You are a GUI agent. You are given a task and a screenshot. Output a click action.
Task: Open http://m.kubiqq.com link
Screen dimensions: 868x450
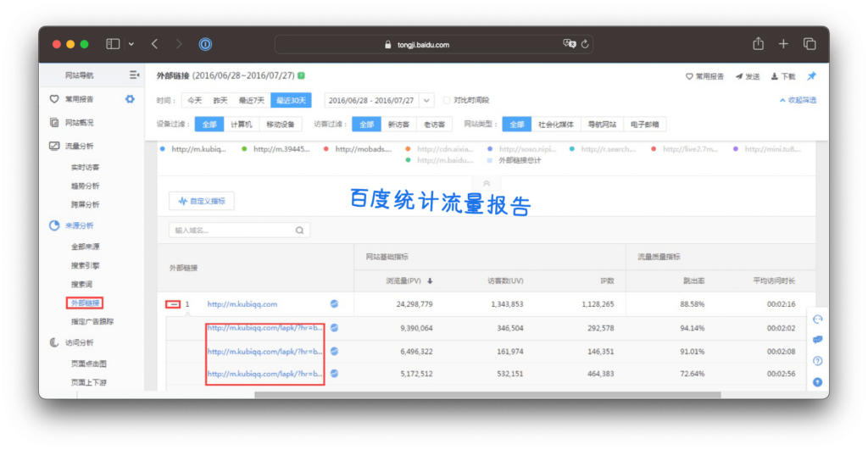[242, 304]
